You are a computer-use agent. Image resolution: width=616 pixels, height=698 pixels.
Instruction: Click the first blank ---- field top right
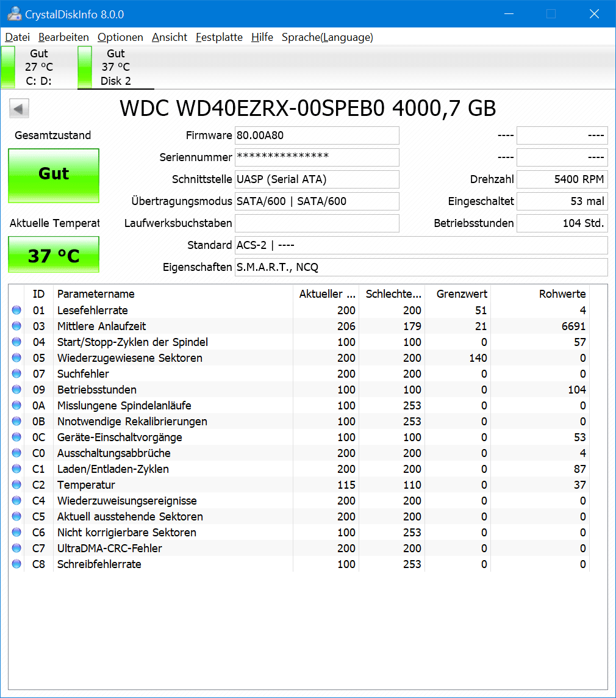click(562, 135)
